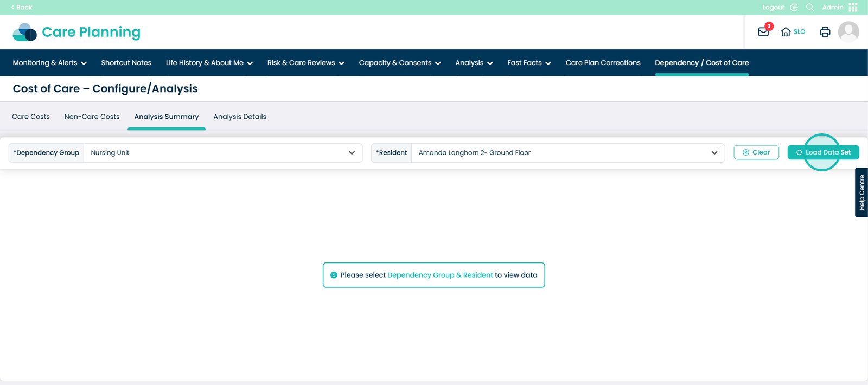868x385 pixels.
Task: Expand the Fast Facts menu
Action: pos(529,63)
